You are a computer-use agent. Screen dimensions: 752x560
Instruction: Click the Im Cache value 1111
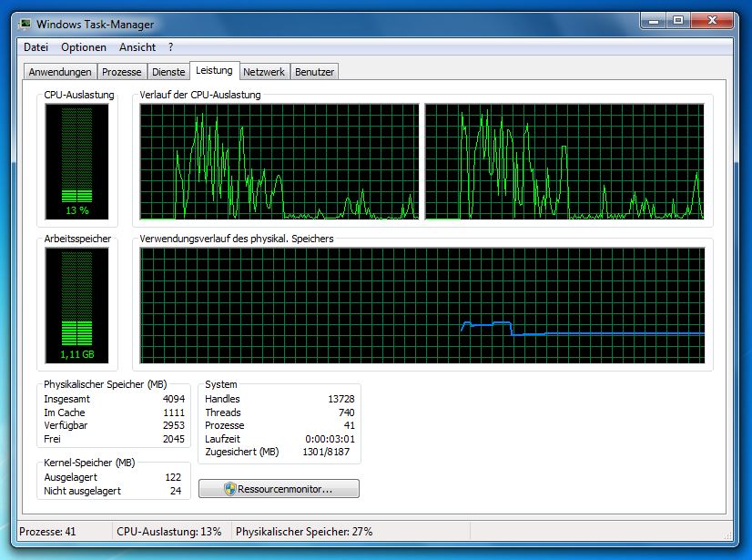point(174,412)
